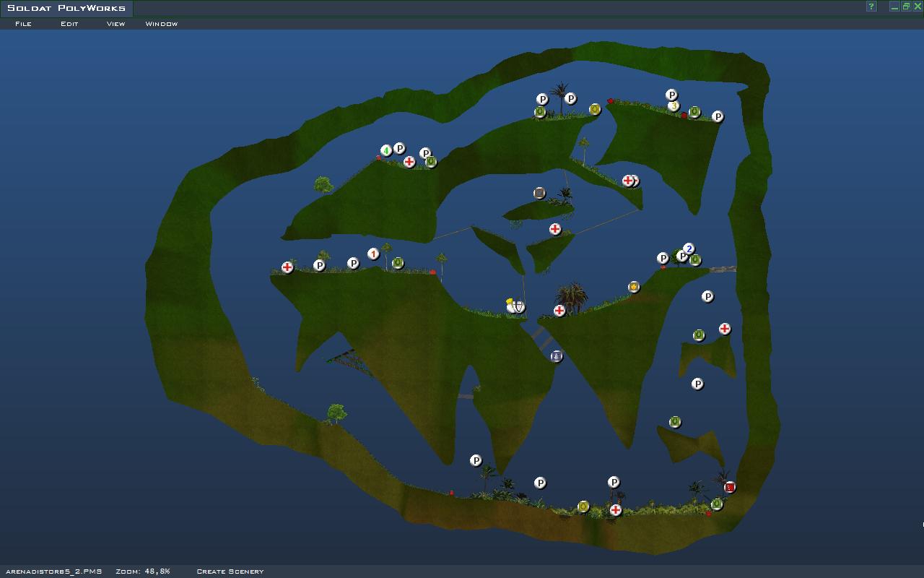Select the red flag spawn icon

(730, 487)
